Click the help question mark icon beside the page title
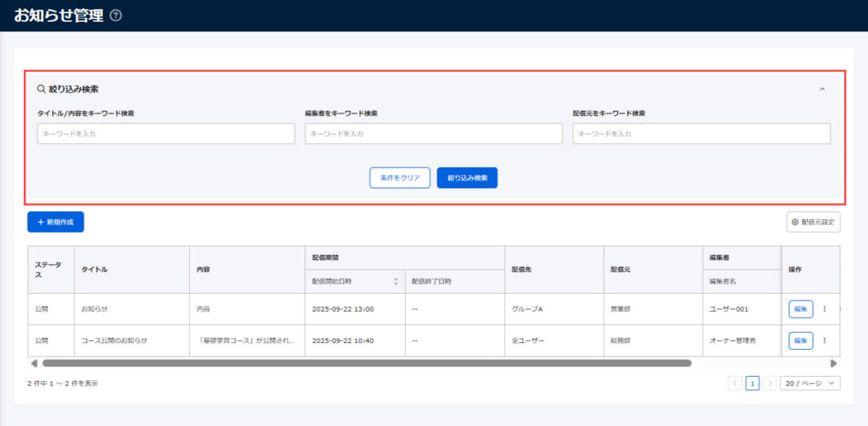Image resolution: width=868 pixels, height=426 pixels. pyautogui.click(x=116, y=15)
